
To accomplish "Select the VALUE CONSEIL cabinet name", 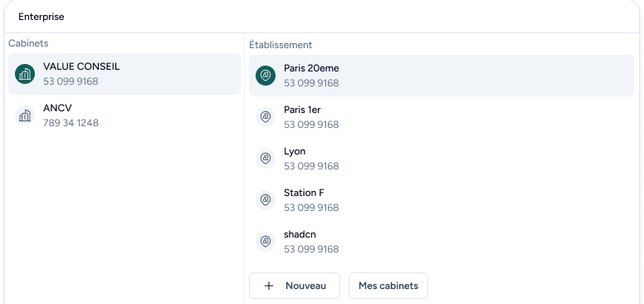I will [81, 66].
